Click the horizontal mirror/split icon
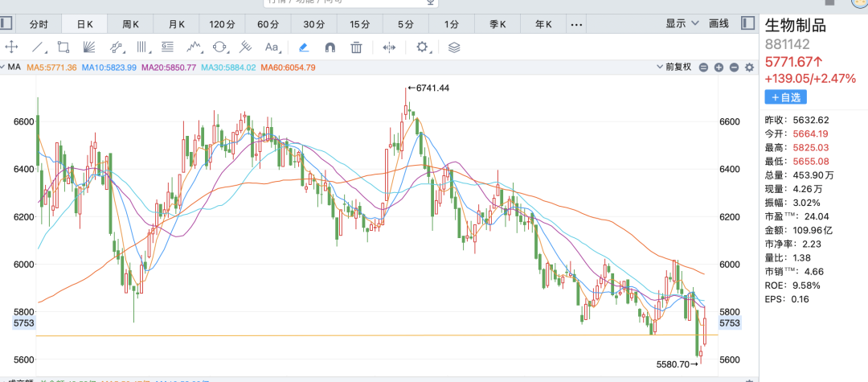 [x=390, y=47]
